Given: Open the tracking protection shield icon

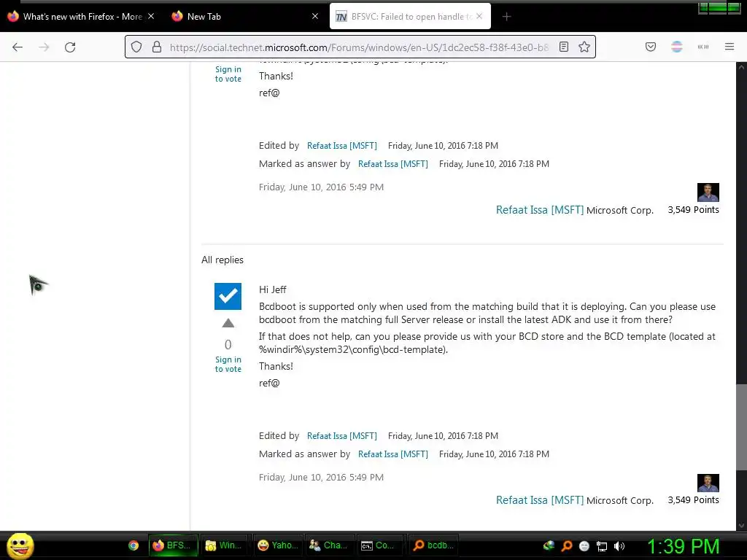Looking at the screenshot, I should tap(136, 47).
